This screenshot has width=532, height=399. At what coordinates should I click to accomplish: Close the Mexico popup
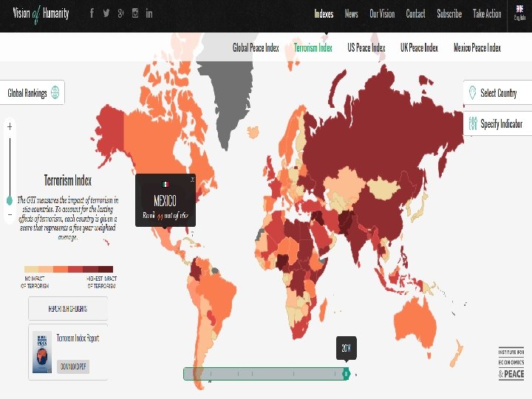click(x=192, y=180)
